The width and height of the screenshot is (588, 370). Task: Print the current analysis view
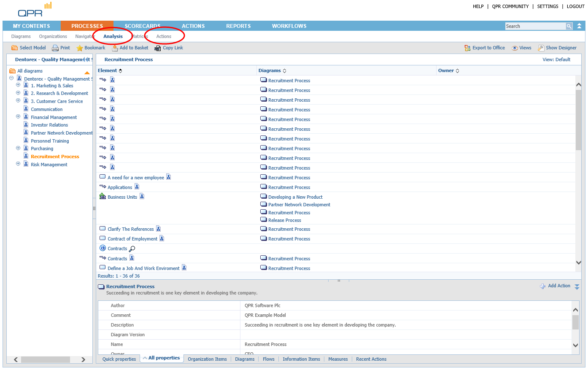61,48
